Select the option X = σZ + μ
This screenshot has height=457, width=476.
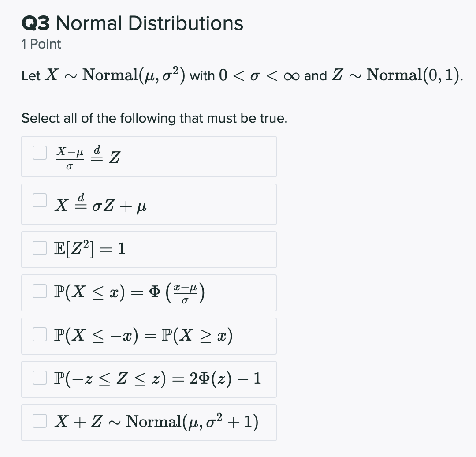(x=39, y=200)
